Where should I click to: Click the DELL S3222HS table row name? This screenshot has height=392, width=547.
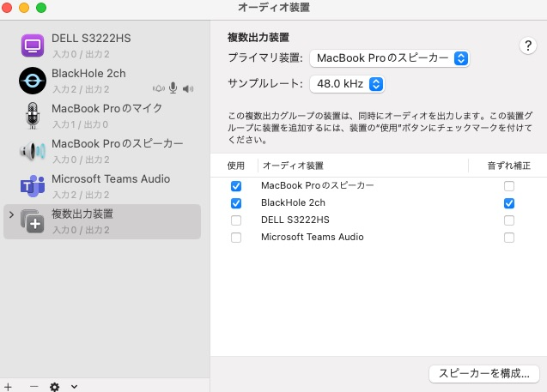coord(295,220)
